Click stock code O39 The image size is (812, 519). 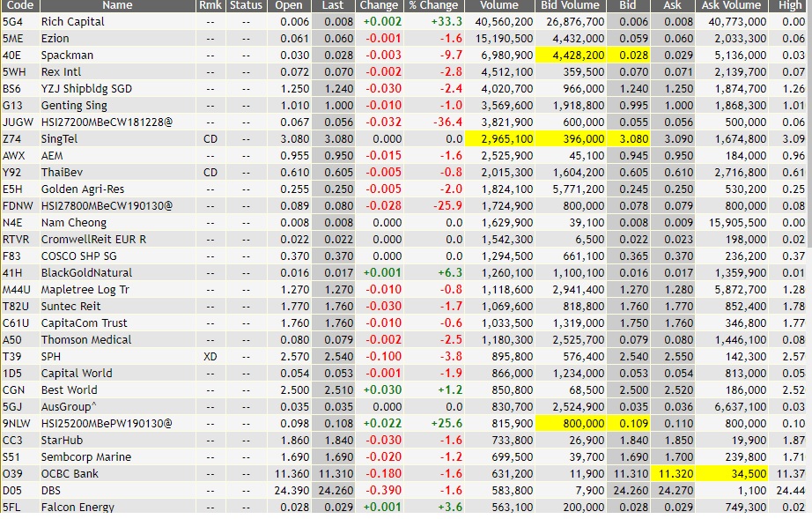[x=13, y=473]
